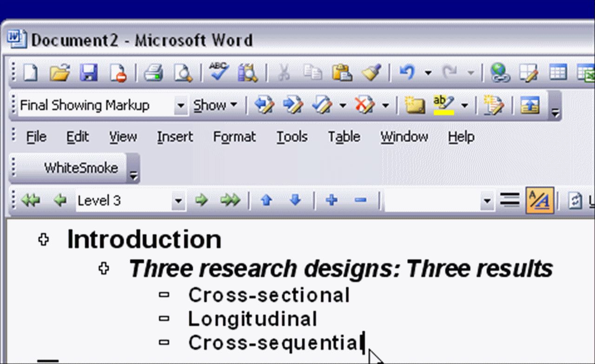Click the Permission restricted document icon
The width and height of the screenshot is (595, 364).
(118, 73)
